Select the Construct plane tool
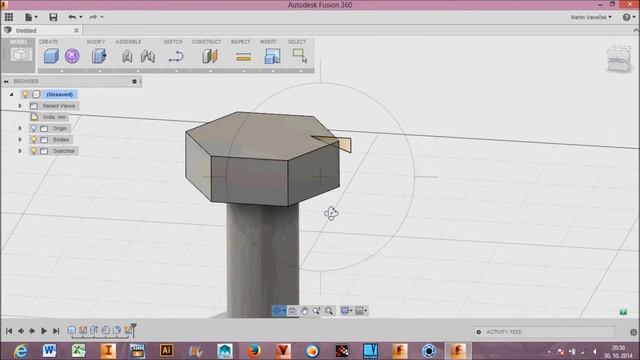 (x=210, y=56)
